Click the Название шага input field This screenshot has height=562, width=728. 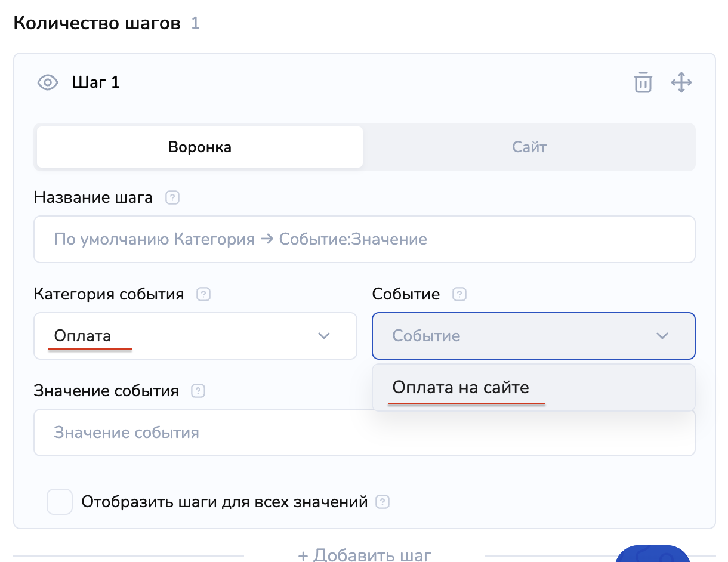click(x=364, y=239)
